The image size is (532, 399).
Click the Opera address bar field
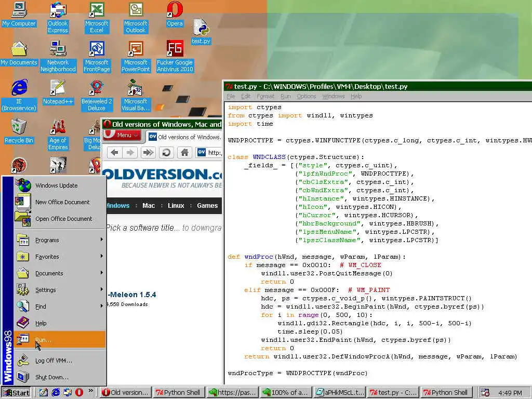(209, 153)
